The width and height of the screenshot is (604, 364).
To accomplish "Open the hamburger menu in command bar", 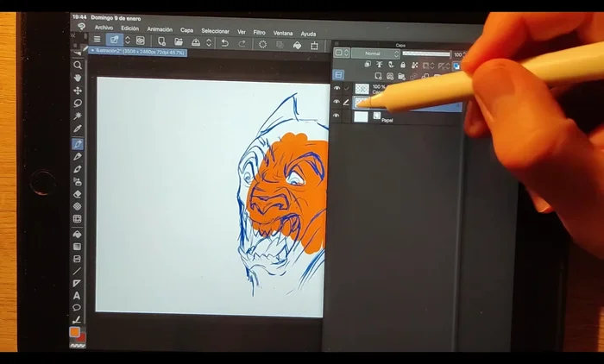I will tap(97, 40).
